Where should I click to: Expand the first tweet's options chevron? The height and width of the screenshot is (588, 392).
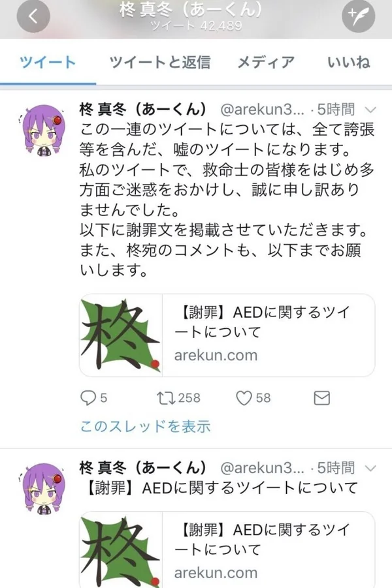pyautogui.click(x=370, y=110)
